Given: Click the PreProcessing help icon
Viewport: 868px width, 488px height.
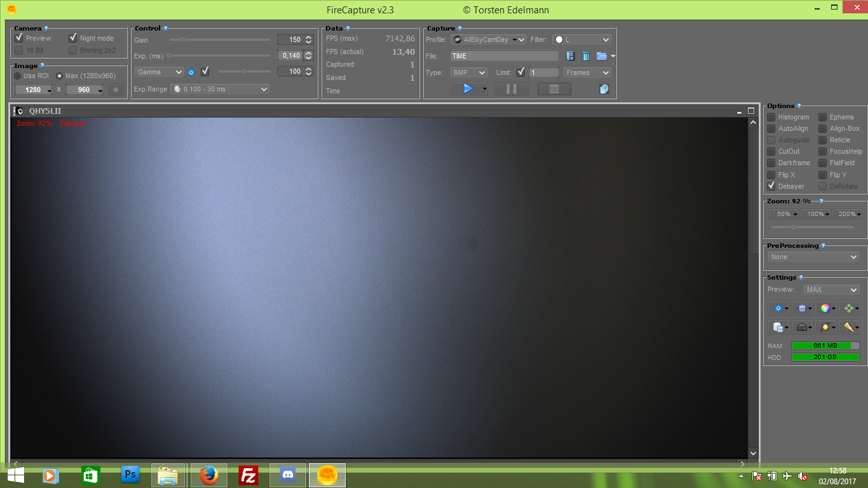Looking at the screenshot, I should (824, 246).
